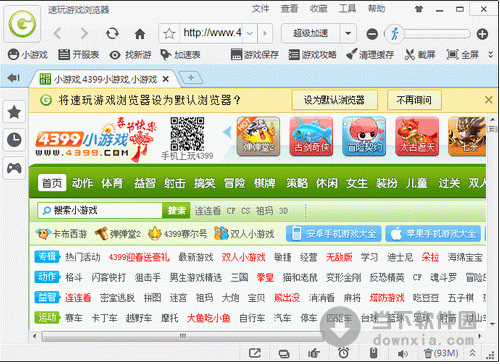Open 古剑奇侠 game thumbnail
500x364 pixels.
tap(311, 136)
